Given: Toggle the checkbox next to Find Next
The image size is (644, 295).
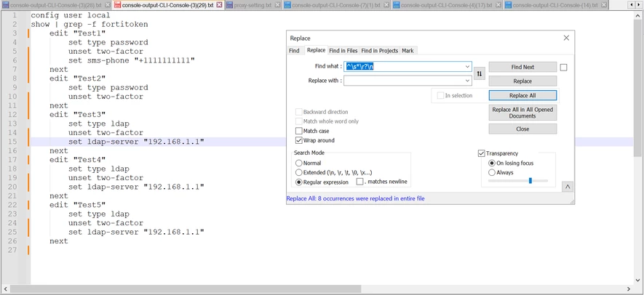Looking at the screenshot, I should (563, 68).
